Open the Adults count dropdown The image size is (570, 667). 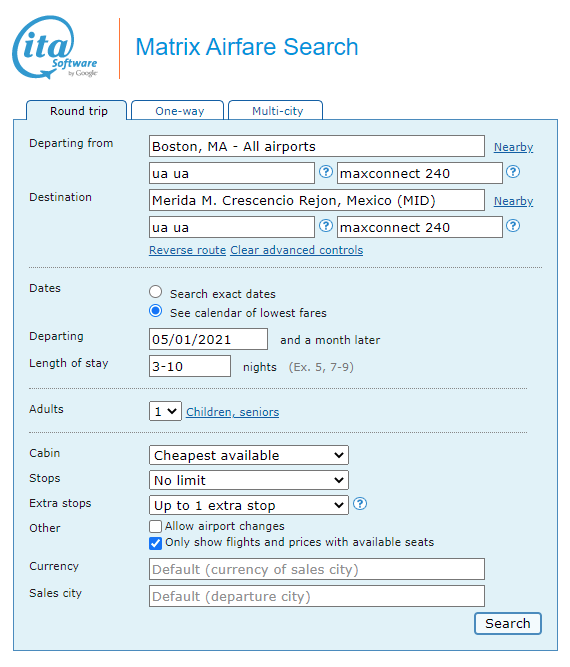click(x=165, y=411)
